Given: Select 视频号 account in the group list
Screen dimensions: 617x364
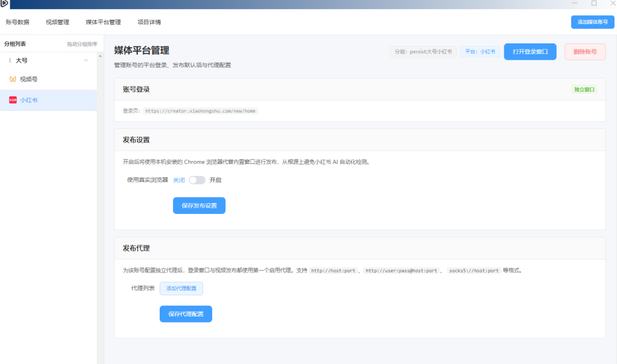Looking at the screenshot, I should pyautogui.click(x=48, y=80).
